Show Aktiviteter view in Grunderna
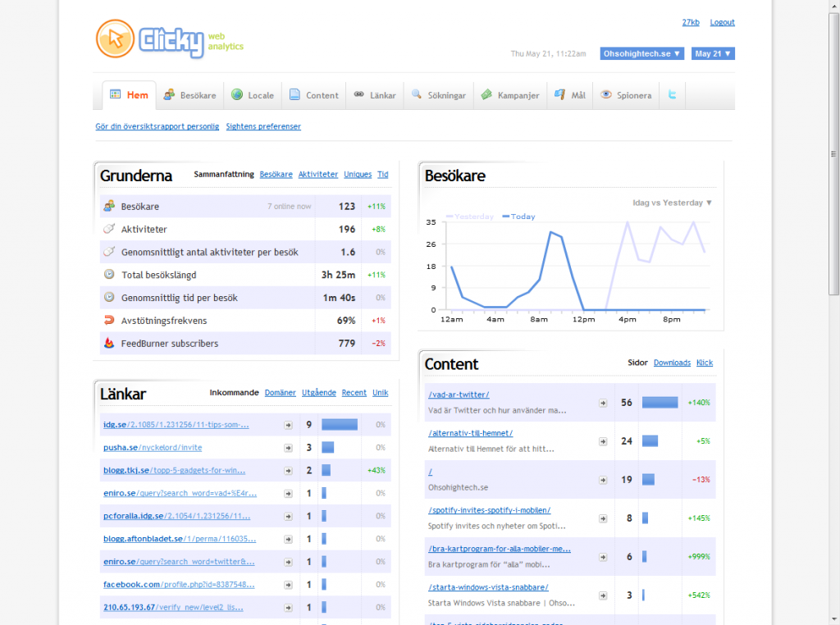 (317, 175)
